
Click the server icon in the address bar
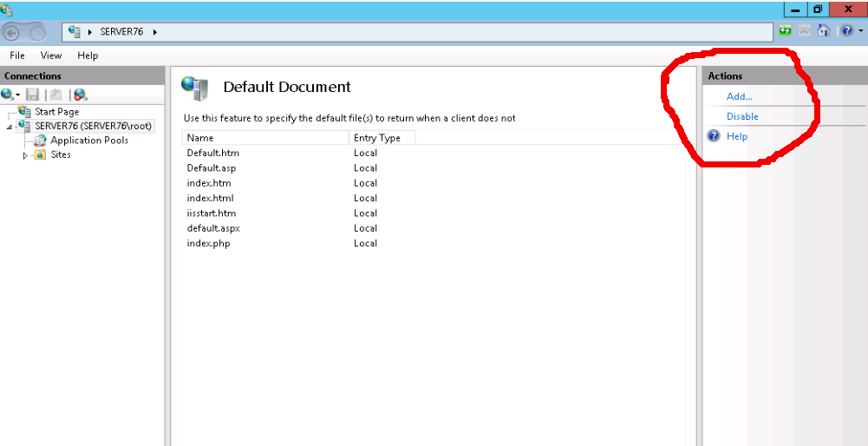(75, 31)
